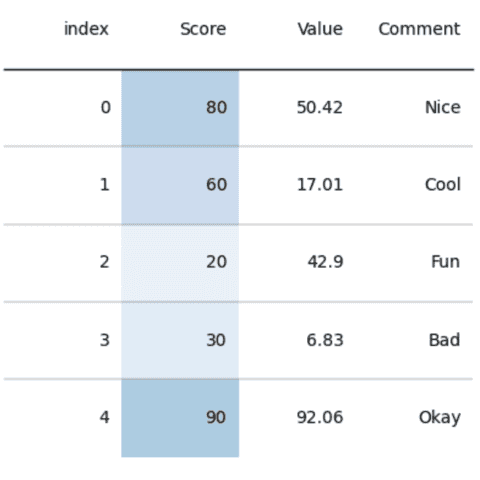Click the index column header
The height and width of the screenshot is (480, 480).
86,29
